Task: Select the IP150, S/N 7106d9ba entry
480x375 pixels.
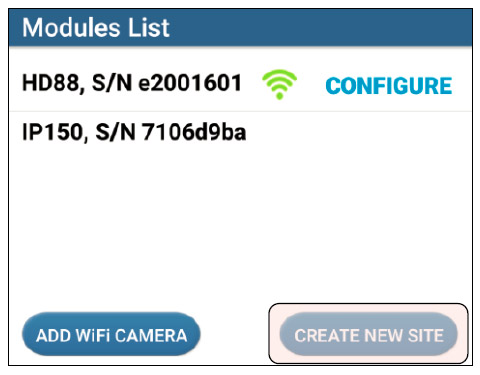Action: click(240, 132)
